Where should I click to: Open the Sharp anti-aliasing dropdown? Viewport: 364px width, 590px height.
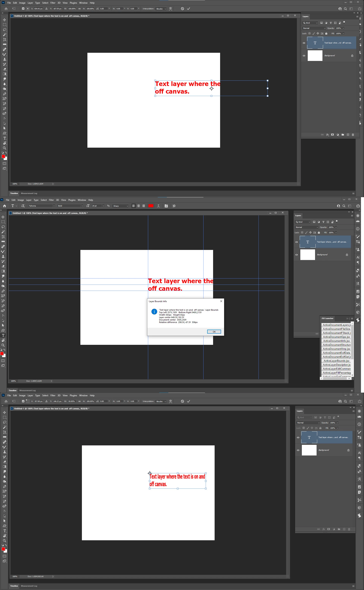(x=121, y=206)
